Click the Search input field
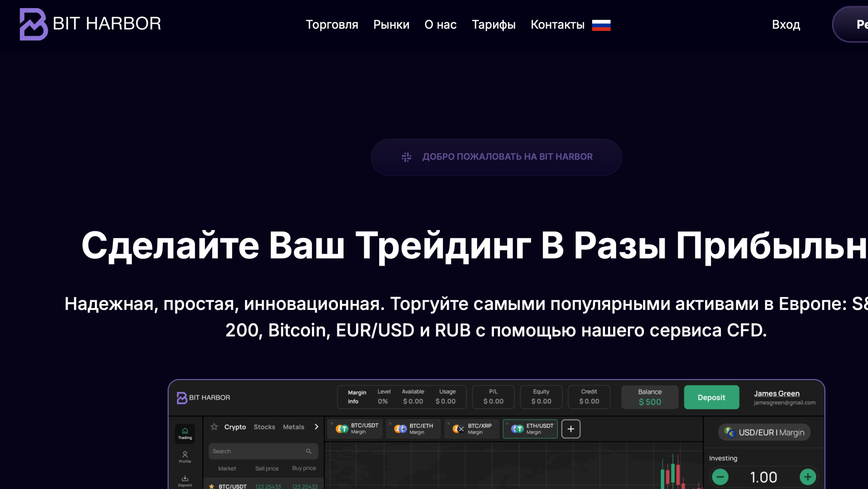The width and height of the screenshot is (868, 489). (263, 451)
